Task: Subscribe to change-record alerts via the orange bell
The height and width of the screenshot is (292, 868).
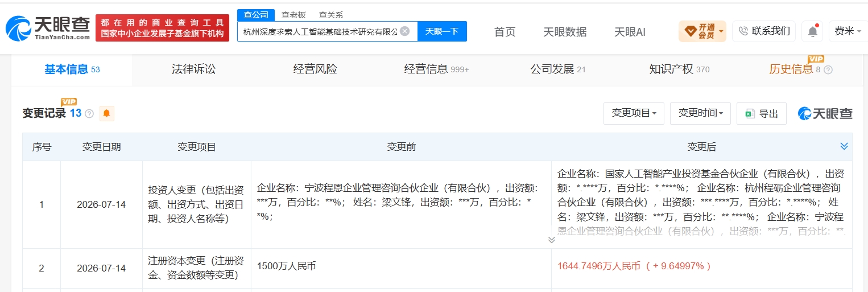Action: tap(106, 113)
